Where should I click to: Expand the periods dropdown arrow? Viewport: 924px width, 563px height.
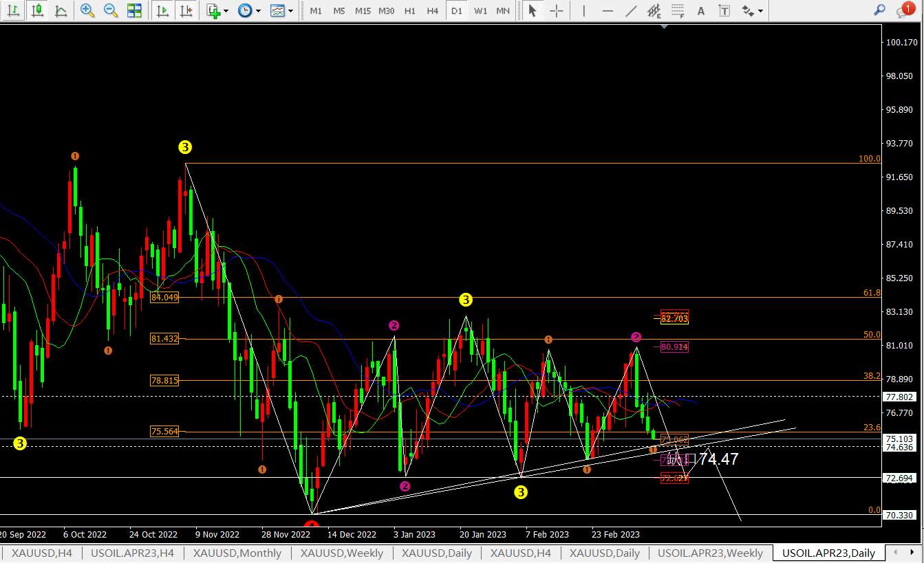[258, 11]
